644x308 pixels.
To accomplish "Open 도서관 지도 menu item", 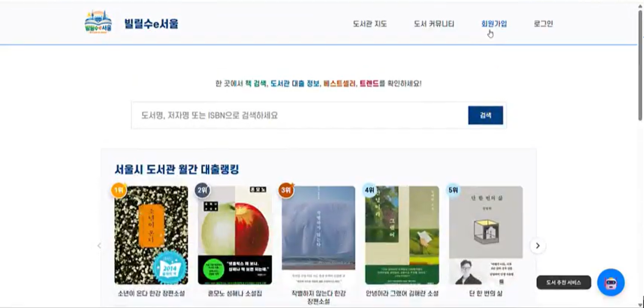I will 370,24.
